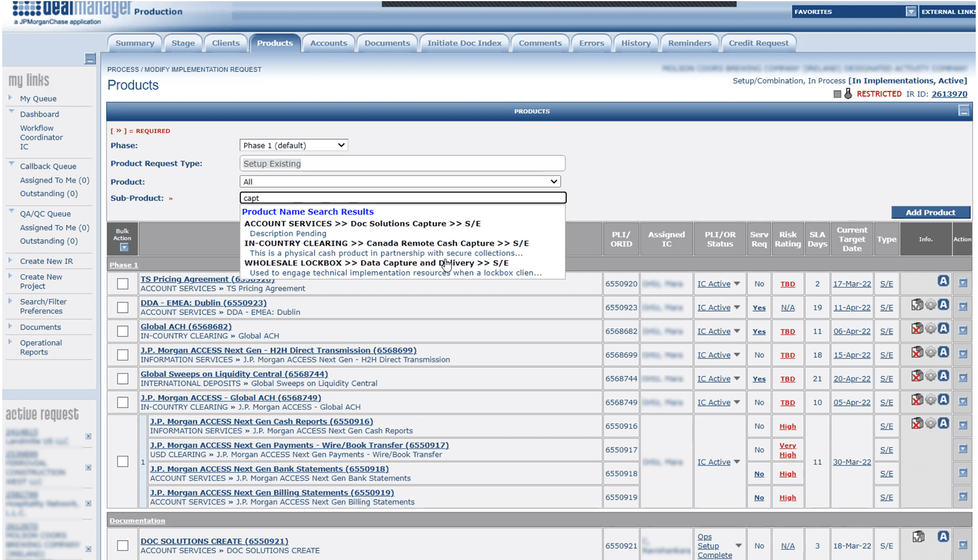Click the Sub-Product search field
This screenshot has width=978, height=560.
[403, 198]
